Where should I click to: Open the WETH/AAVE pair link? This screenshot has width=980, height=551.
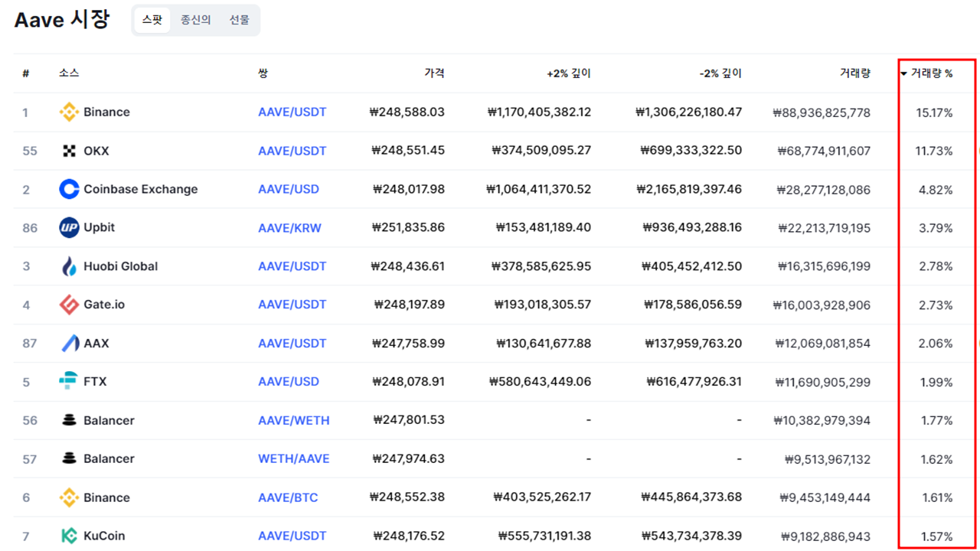(x=294, y=458)
